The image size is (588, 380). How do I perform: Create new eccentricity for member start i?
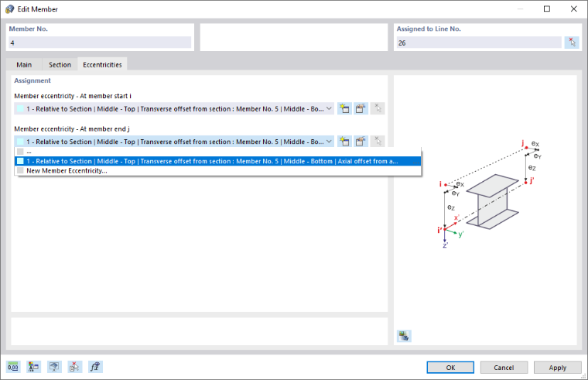coord(344,109)
